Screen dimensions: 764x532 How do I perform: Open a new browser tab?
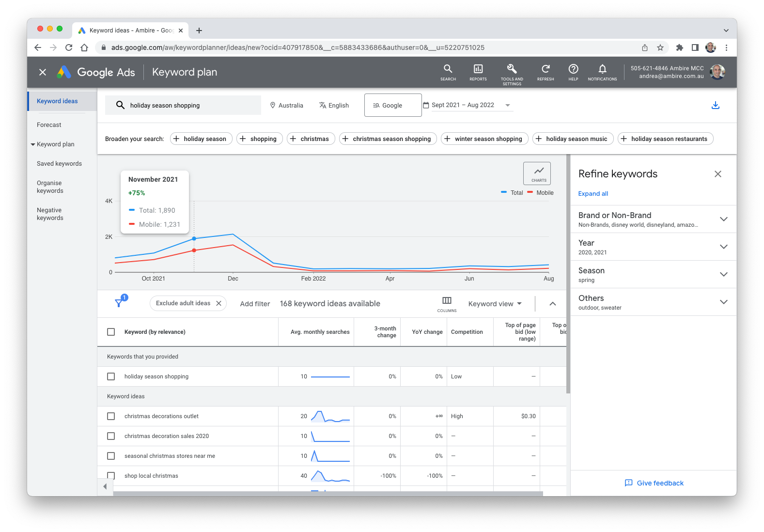[x=199, y=31]
